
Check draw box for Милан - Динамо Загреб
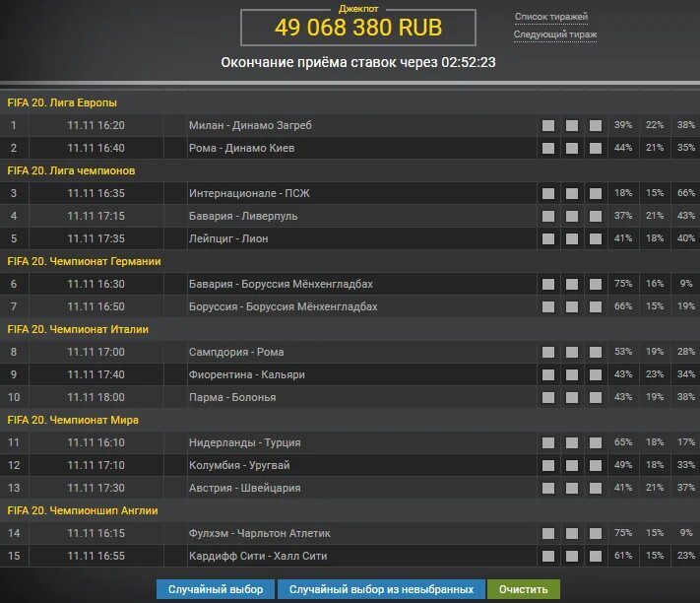coord(572,125)
